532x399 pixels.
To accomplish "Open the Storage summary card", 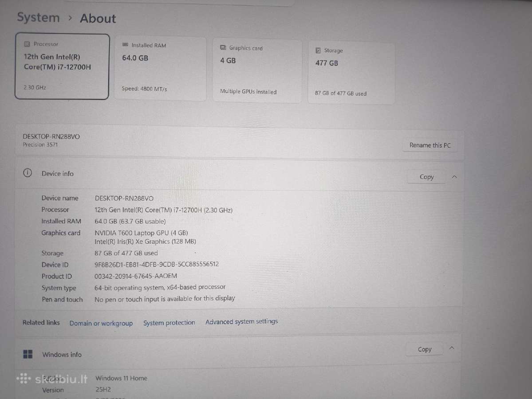I will pyautogui.click(x=351, y=73).
